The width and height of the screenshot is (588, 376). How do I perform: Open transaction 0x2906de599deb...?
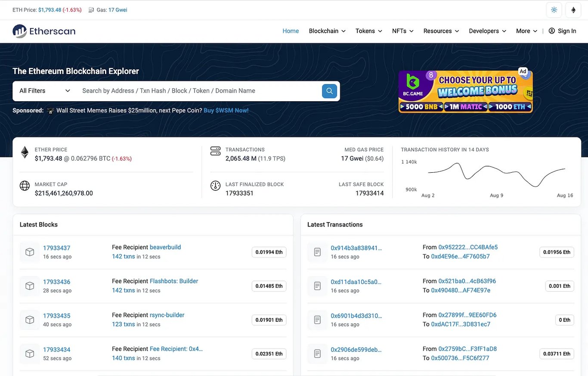tap(356, 350)
